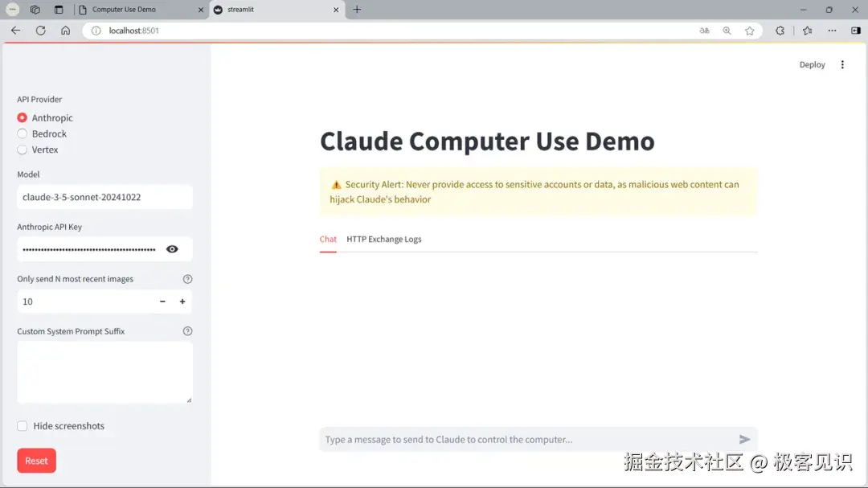Open the browser workspaces icon
Viewport: 868px width, 488px height.
(x=35, y=10)
